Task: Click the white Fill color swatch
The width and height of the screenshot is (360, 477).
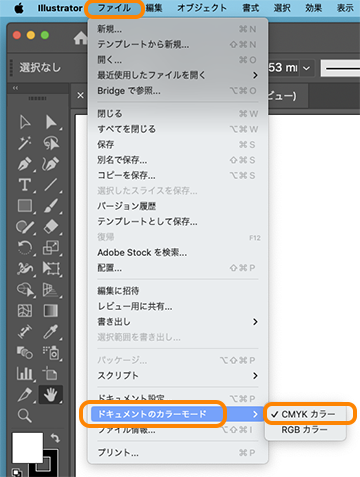Action: (x=28, y=448)
